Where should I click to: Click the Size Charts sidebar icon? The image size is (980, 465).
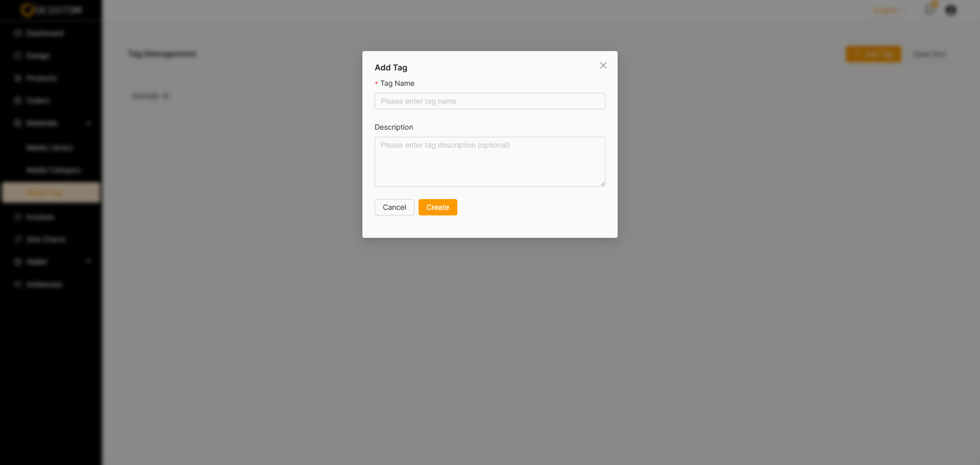click(18, 239)
